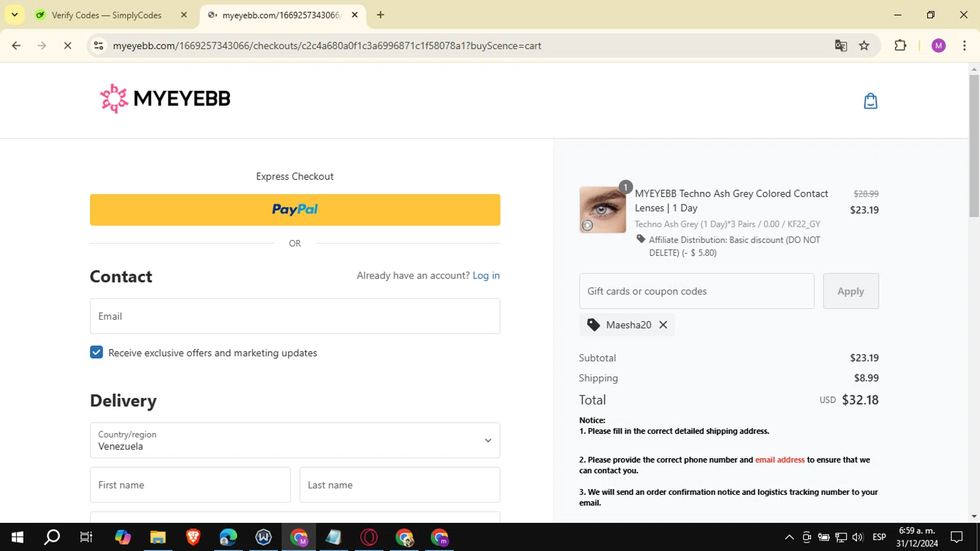Open File Explorer from the taskbar
This screenshot has width=980, height=551.
tap(158, 537)
